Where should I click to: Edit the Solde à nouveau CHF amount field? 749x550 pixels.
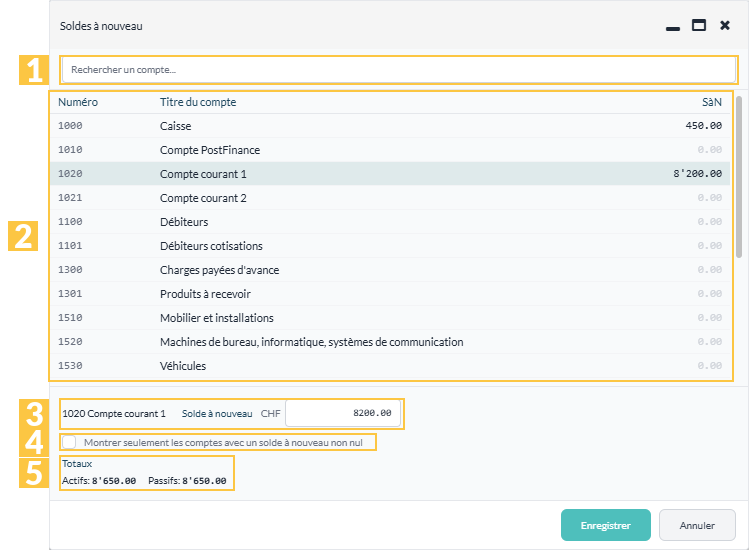pyautogui.click(x=342, y=413)
